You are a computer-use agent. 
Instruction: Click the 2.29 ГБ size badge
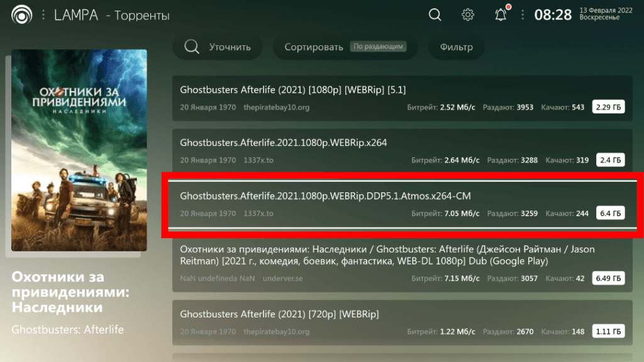(x=608, y=107)
